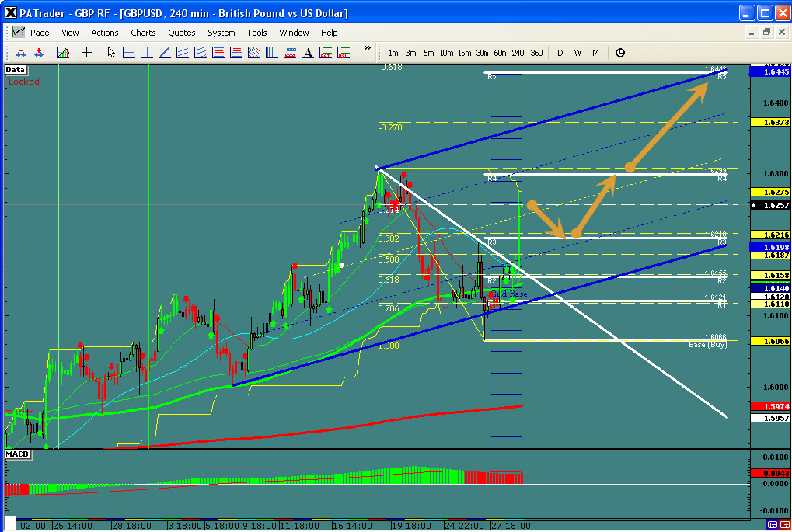Open the indicators chart icon
Viewport: 792px width, 532px height.
(63, 53)
